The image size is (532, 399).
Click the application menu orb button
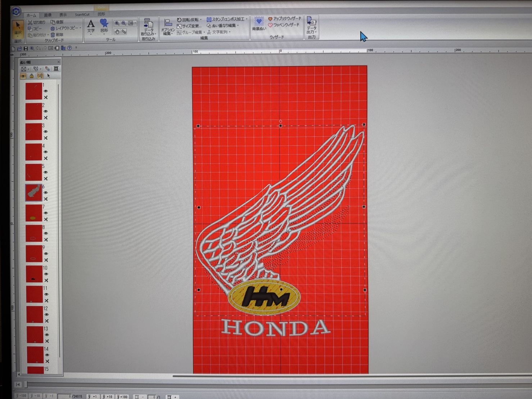[16, 12]
